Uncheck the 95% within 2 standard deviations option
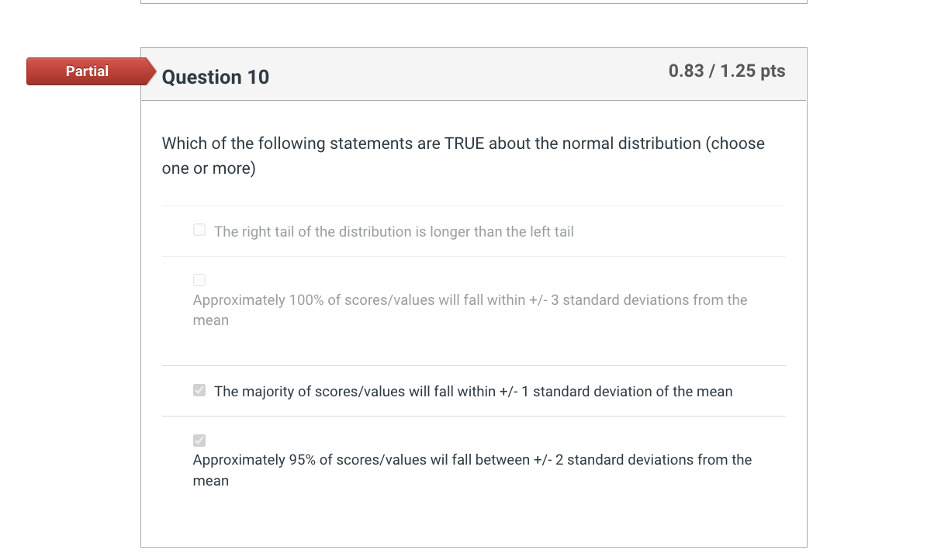 pos(199,440)
